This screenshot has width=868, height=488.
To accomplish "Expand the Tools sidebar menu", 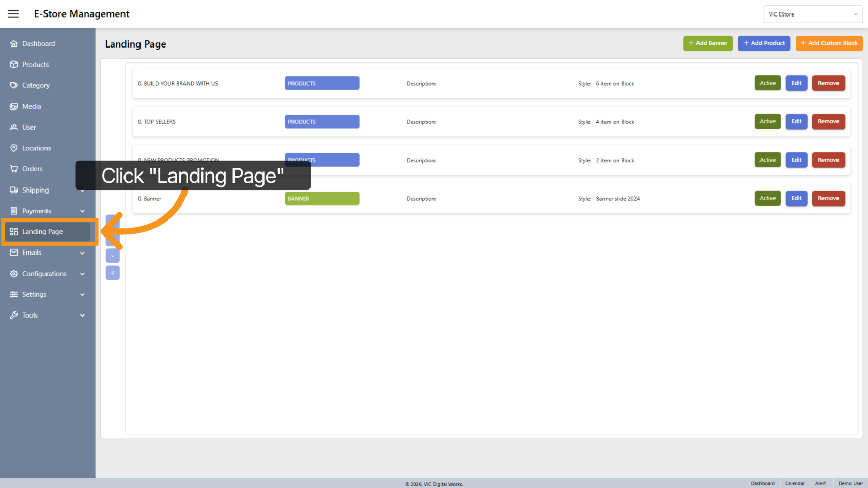I will pos(47,316).
